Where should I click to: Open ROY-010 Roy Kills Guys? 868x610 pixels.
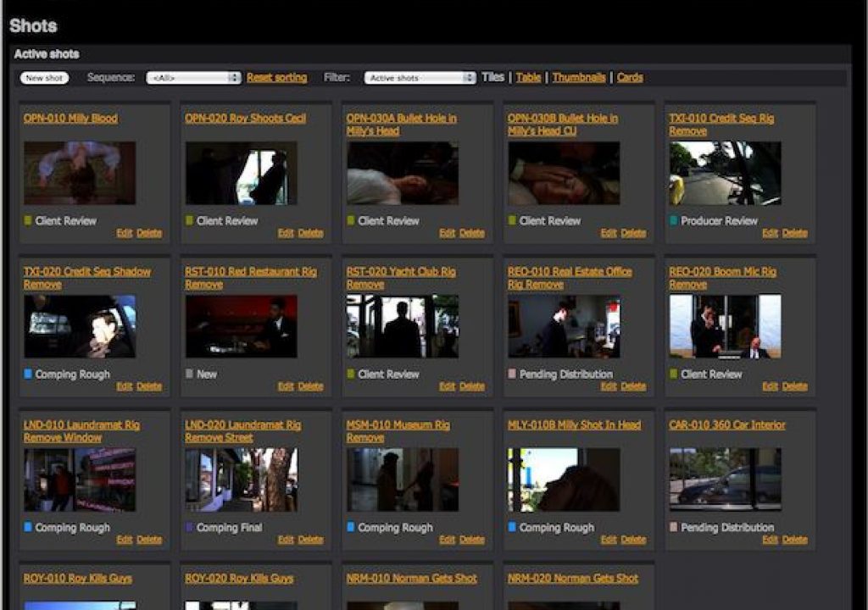coord(77,578)
